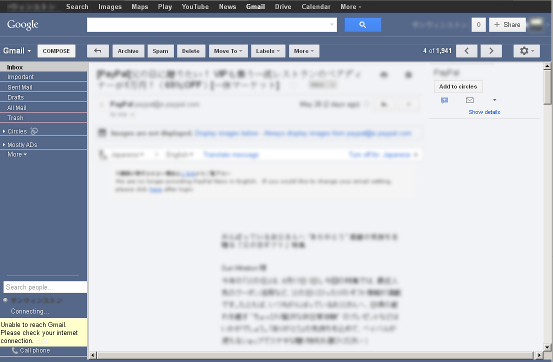This screenshot has height=362, width=553.
Task: Open News in the top bar
Action: tap(227, 7)
